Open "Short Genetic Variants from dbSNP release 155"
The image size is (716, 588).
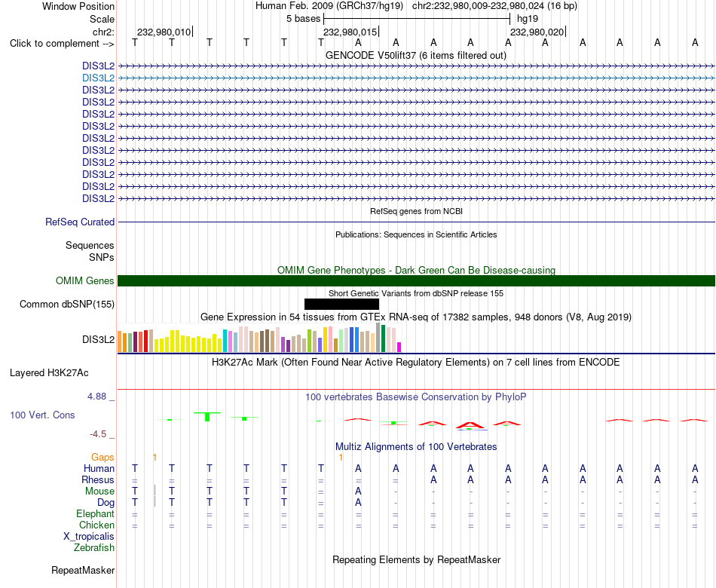coord(416,293)
